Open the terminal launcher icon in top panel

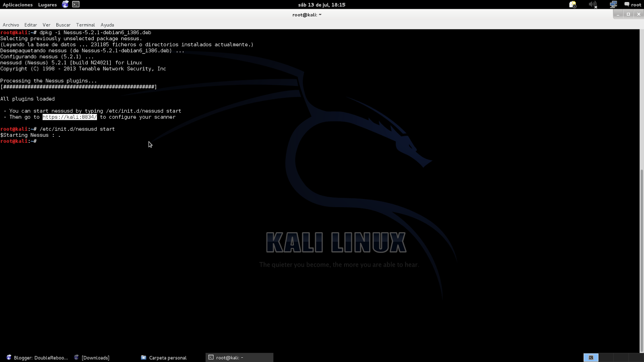[76, 4]
